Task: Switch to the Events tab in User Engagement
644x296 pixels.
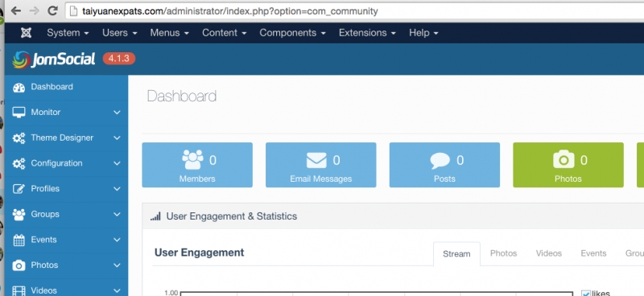Action: [x=593, y=253]
